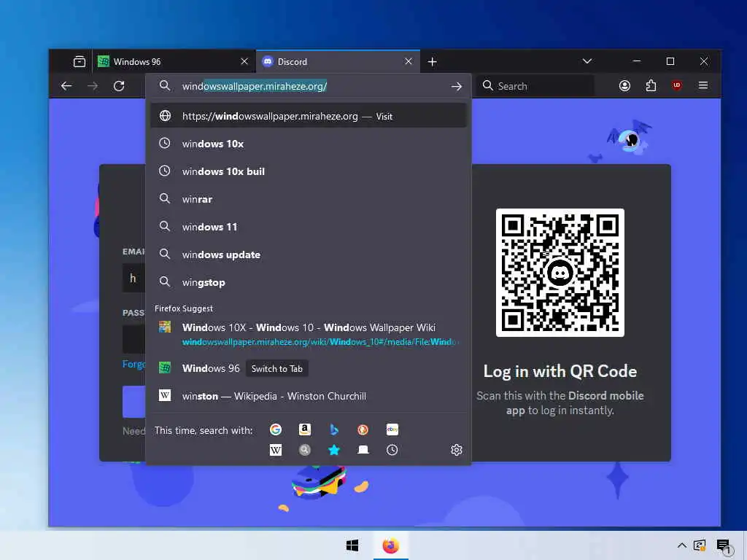Pick the 'windows 11' search suggestion
Image resolution: width=747 pixels, height=560 pixels.
309,227
